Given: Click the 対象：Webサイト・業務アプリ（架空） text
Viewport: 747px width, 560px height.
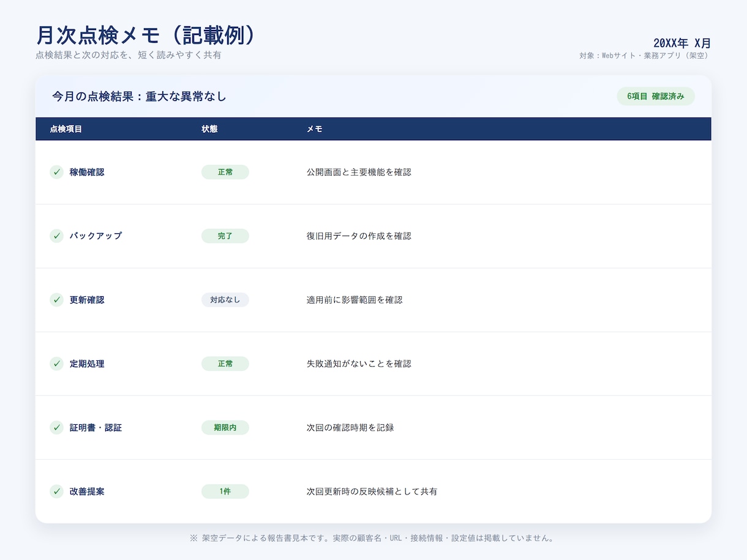Looking at the screenshot, I should pos(645,56).
